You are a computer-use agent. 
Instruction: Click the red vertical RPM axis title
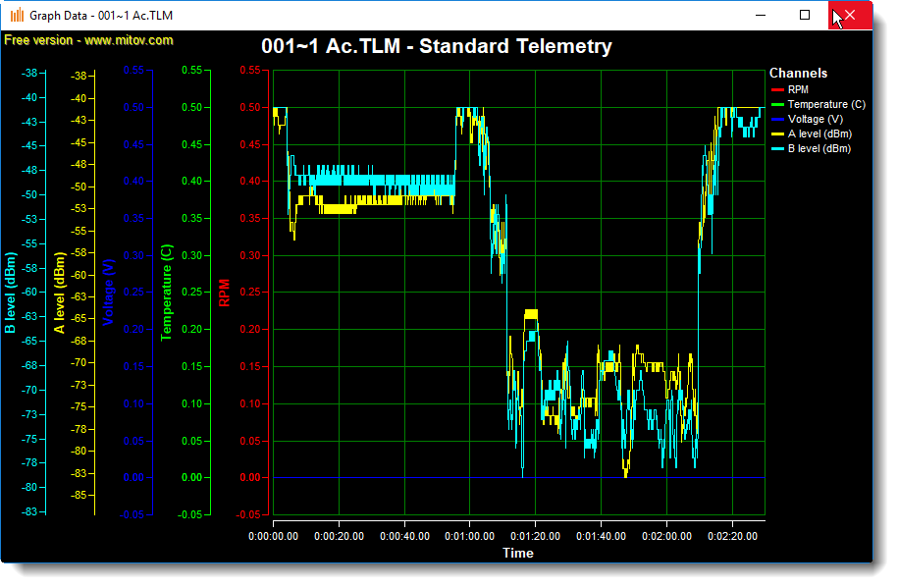(224, 293)
